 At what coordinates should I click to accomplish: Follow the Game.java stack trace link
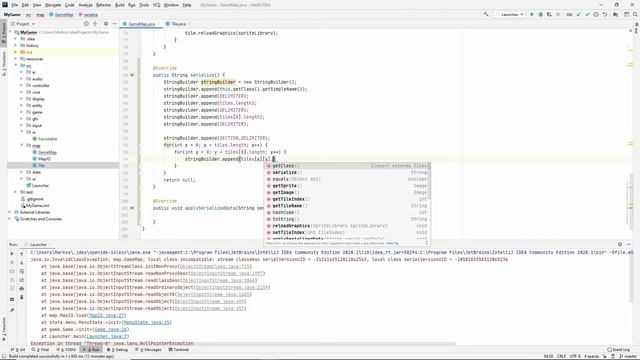coord(111,329)
